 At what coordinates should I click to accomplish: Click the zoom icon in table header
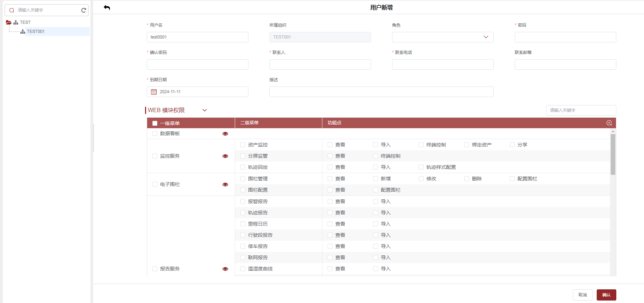pos(609,123)
